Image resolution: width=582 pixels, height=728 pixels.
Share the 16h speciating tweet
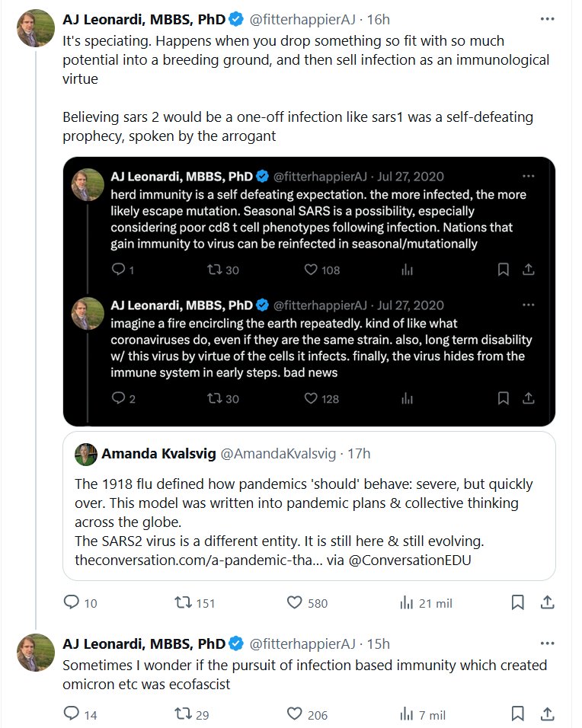click(546, 602)
